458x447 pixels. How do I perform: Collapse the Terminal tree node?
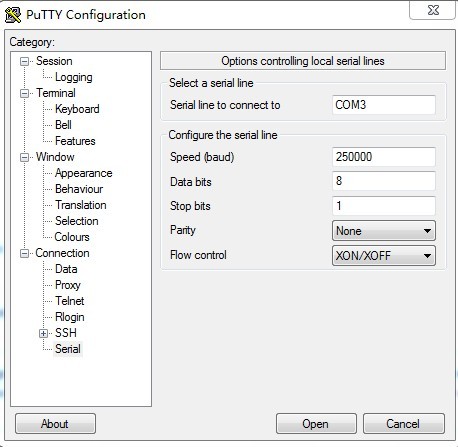click(x=24, y=93)
